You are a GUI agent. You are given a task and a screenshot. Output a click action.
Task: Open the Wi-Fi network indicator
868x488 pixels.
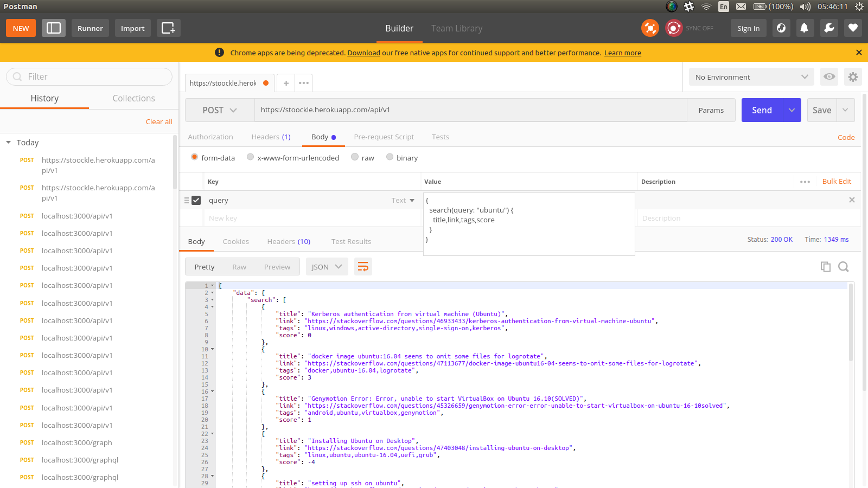click(706, 7)
